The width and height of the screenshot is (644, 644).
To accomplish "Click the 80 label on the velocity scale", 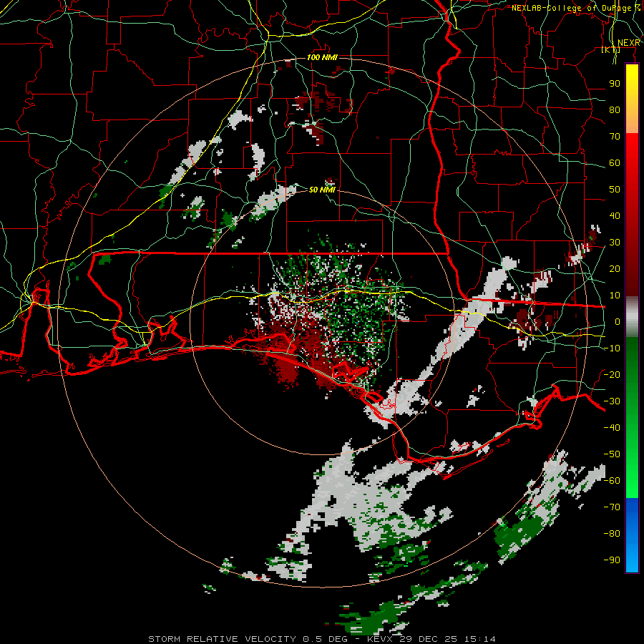I will click(x=615, y=109).
